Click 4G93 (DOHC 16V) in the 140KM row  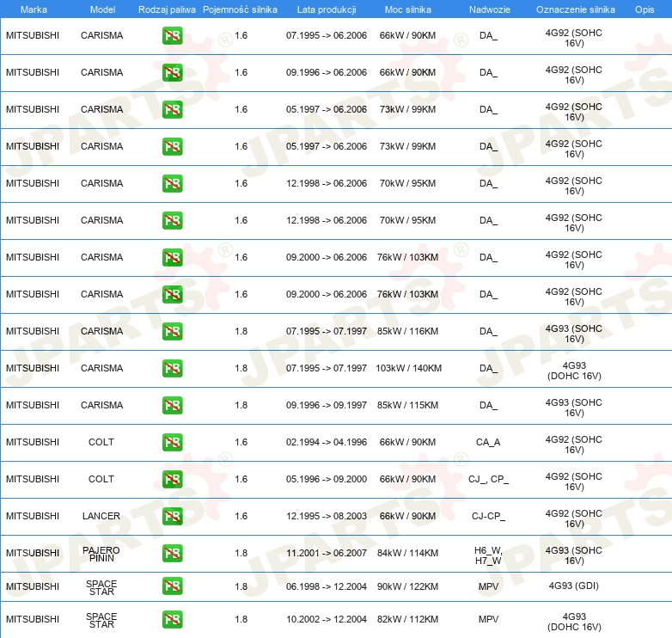tap(574, 371)
